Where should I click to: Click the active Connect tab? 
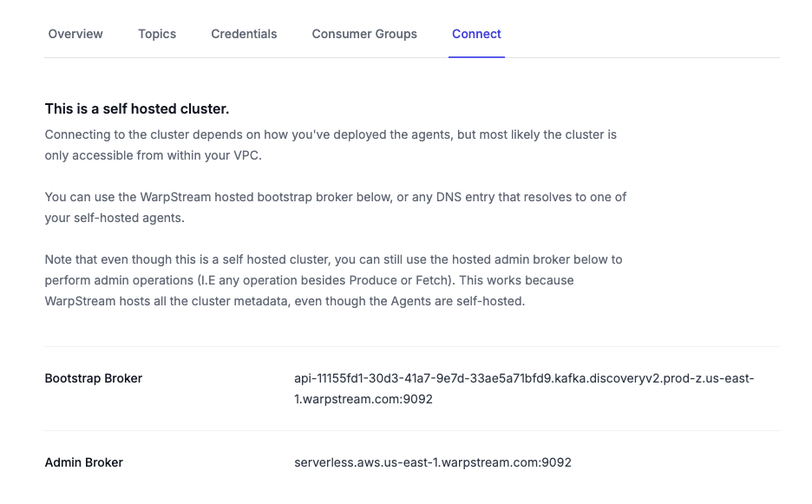476,34
